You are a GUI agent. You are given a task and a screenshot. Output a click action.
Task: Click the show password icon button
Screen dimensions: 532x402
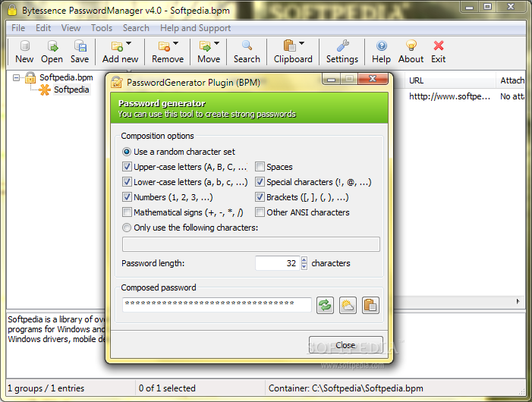pyautogui.click(x=348, y=306)
